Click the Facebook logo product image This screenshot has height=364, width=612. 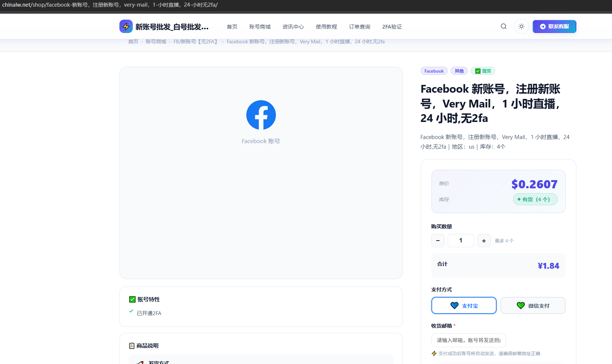261,115
